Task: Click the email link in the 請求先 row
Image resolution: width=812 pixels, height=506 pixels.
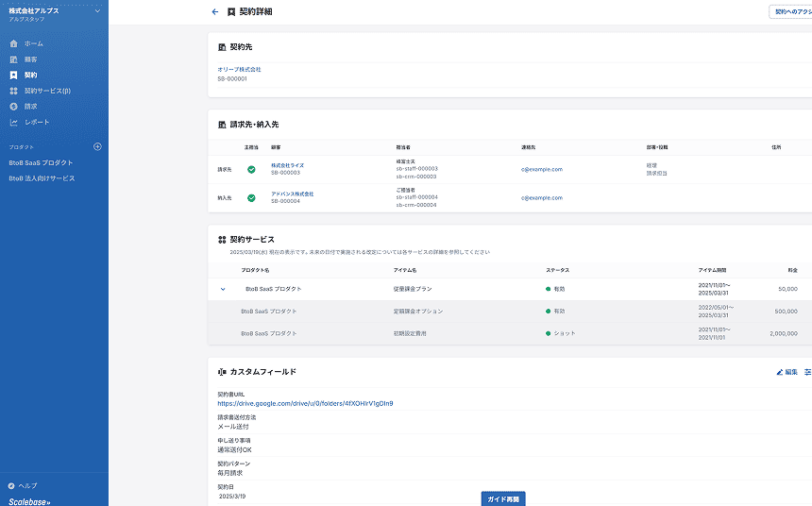Action: point(542,169)
